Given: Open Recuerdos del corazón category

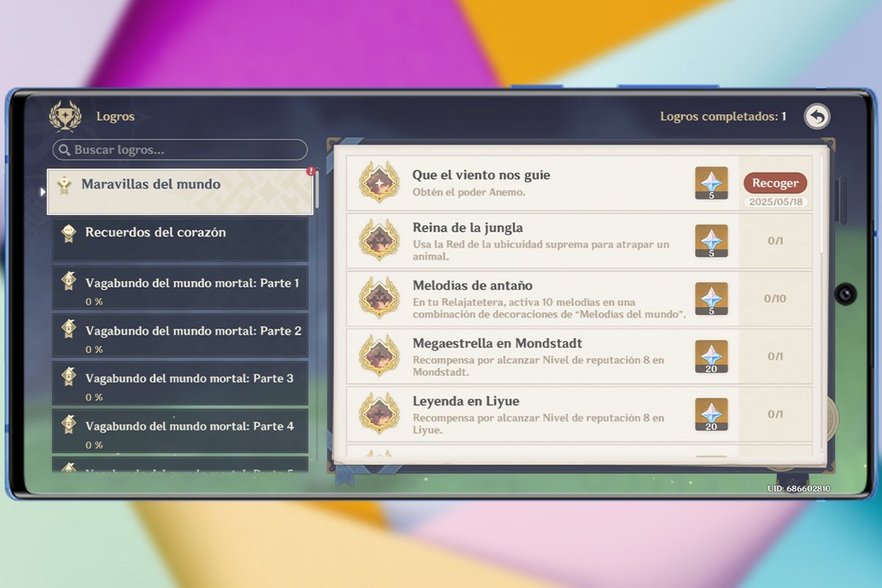Looking at the screenshot, I should [180, 239].
